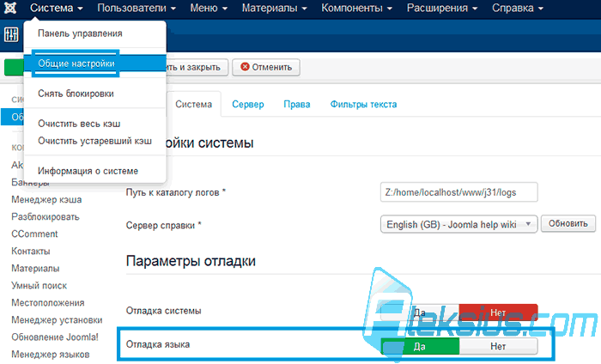Choose Панель управления from menu
The height and width of the screenshot is (364, 601).
[80, 33]
